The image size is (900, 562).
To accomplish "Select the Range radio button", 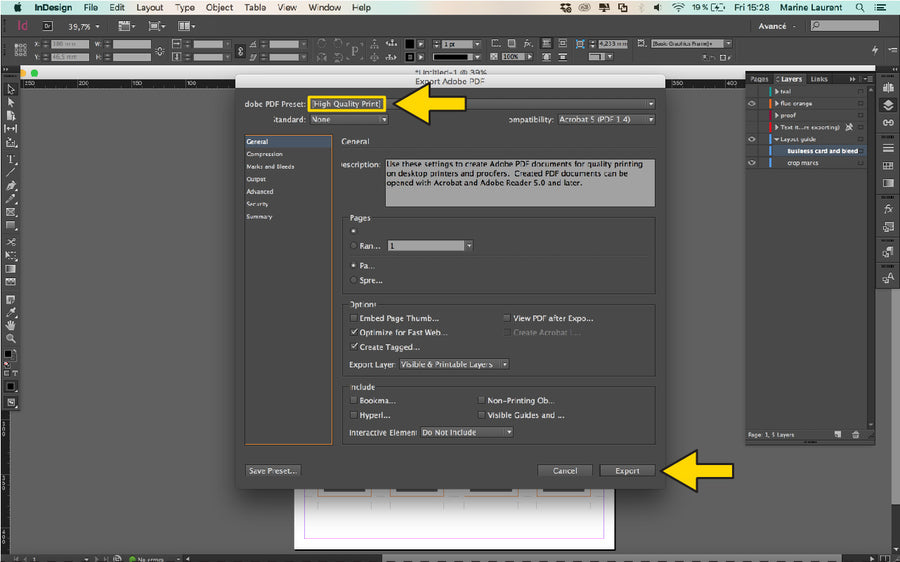I will pos(354,246).
